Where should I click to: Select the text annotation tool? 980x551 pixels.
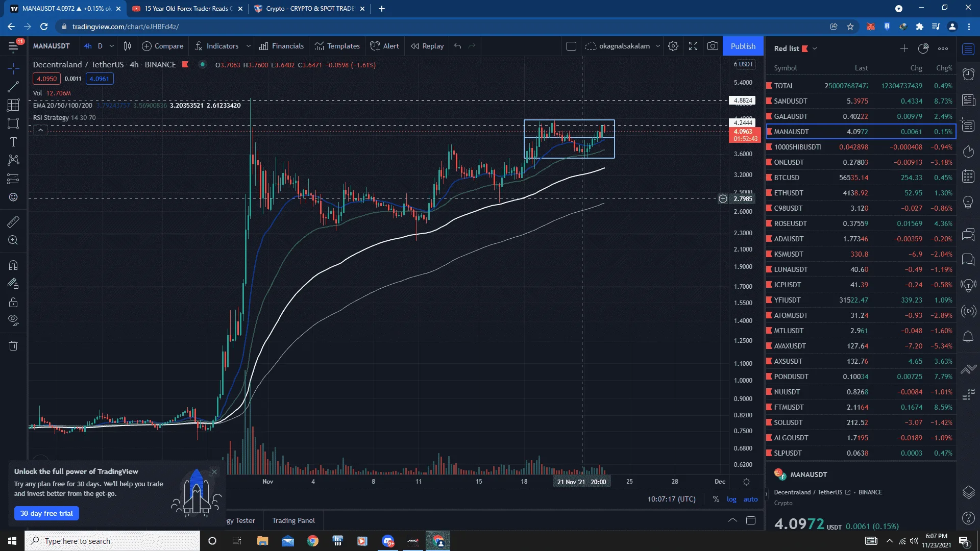coord(13,142)
